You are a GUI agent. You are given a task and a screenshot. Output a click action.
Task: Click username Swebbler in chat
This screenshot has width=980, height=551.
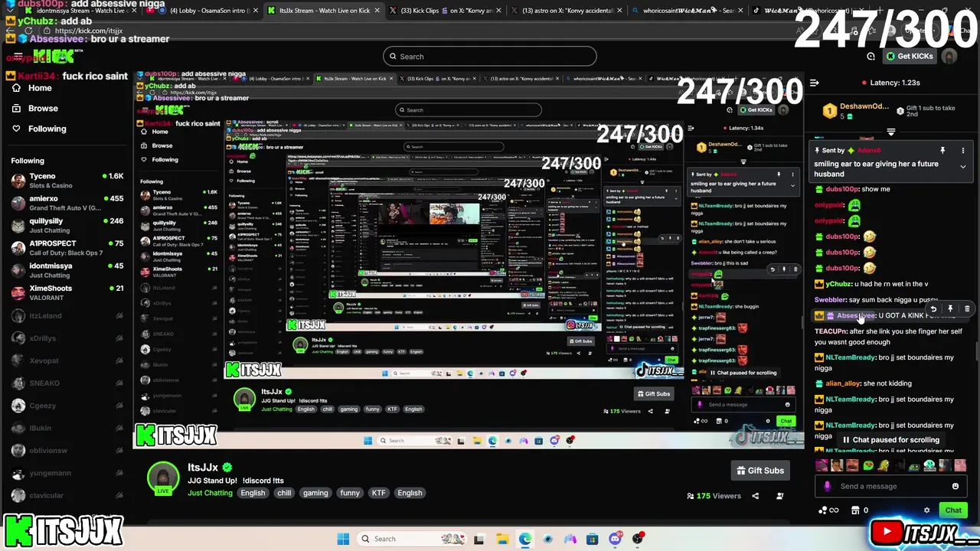(830, 300)
